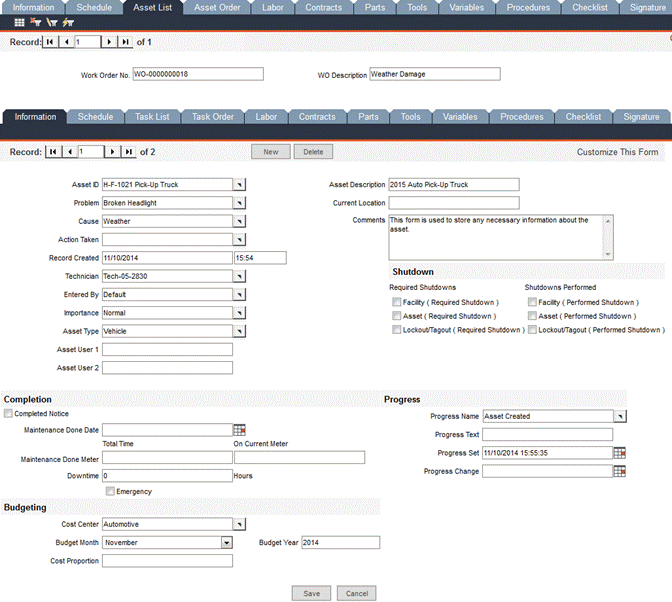Expand the Problem dropdown
This screenshot has width=672, height=602.
click(x=239, y=203)
